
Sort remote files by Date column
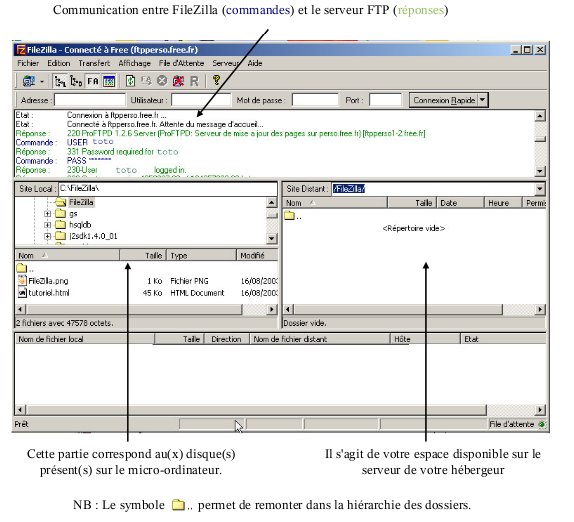click(461, 203)
